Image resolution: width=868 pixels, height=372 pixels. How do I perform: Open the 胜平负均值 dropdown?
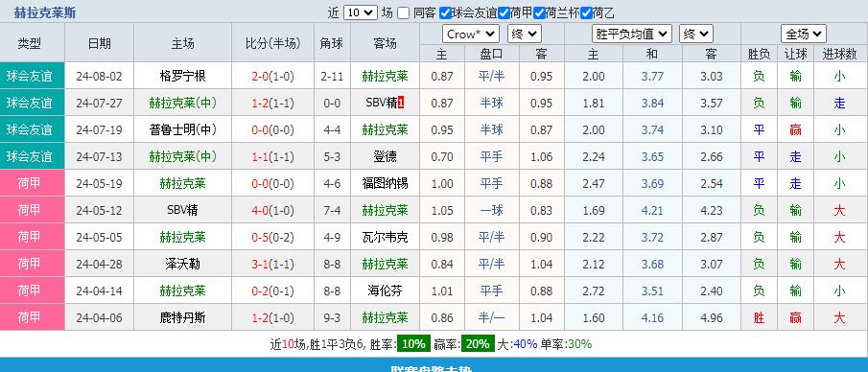coord(632,35)
